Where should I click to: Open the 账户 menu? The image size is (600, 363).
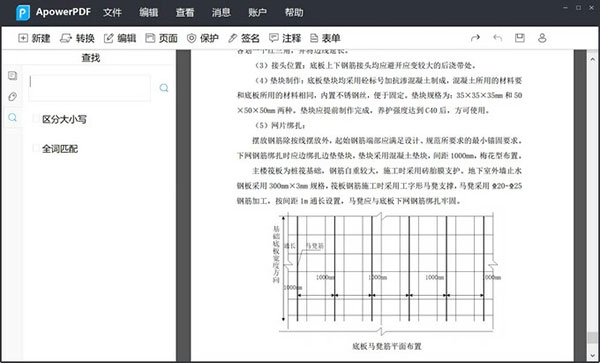(258, 13)
